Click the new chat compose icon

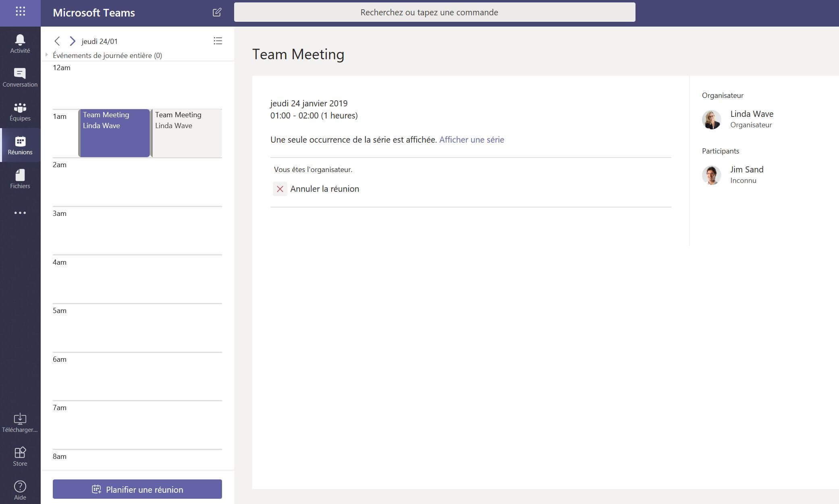click(217, 12)
